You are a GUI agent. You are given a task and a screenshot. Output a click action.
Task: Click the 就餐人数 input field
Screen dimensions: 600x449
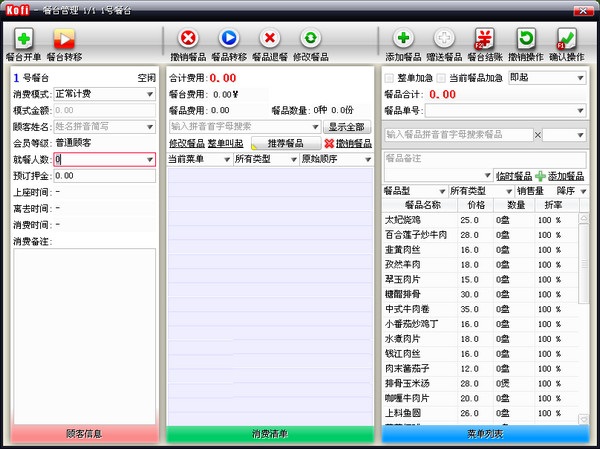[103, 159]
